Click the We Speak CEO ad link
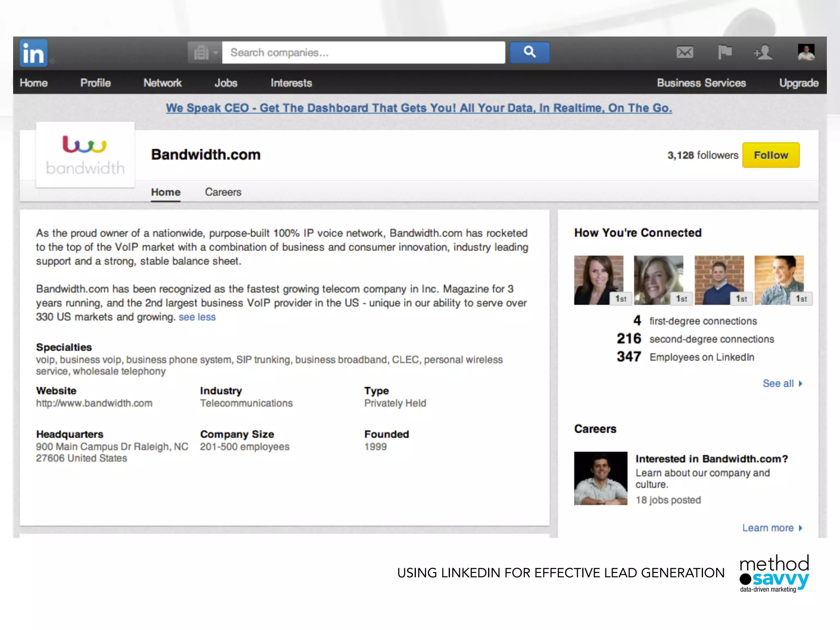Viewport: 840px width, 630px height. (419, 108)
